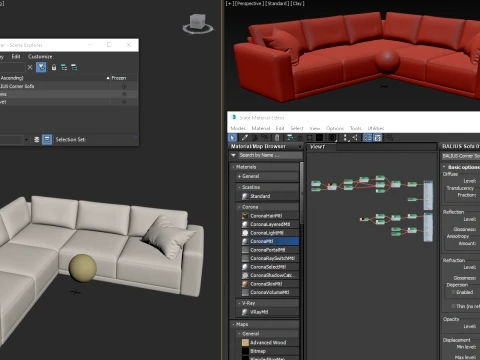Click the Search by Name field

coord(270,155)
